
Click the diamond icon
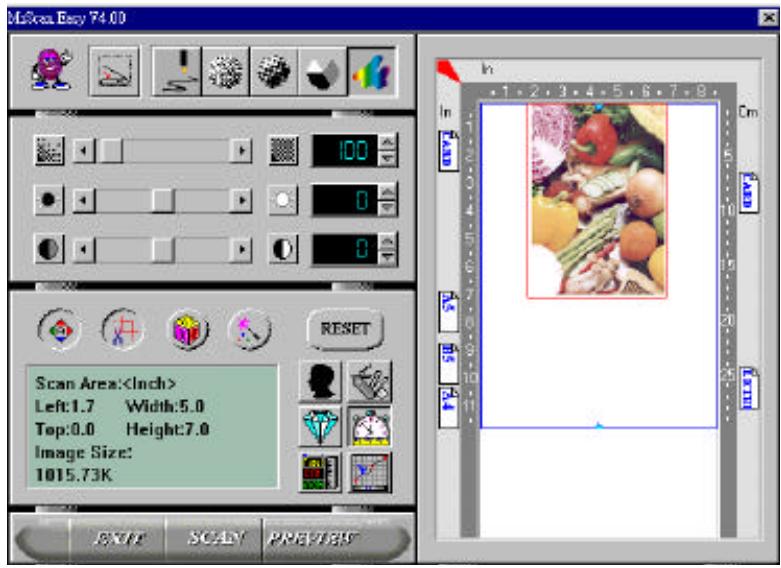320,427
